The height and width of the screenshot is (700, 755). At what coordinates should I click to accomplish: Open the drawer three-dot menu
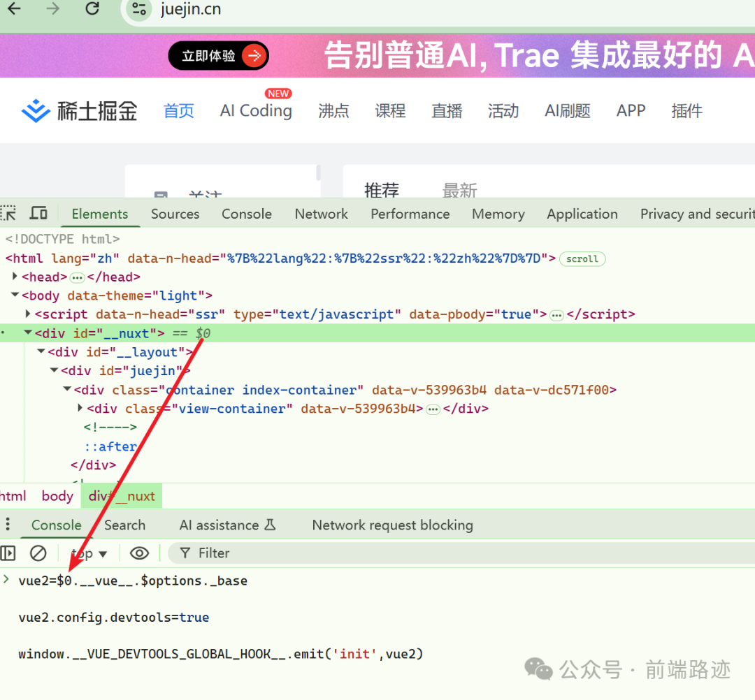tap(8, 525)
